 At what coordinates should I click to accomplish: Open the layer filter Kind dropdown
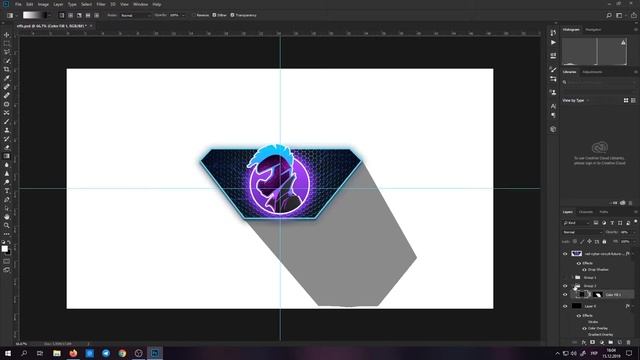[576, 223]
